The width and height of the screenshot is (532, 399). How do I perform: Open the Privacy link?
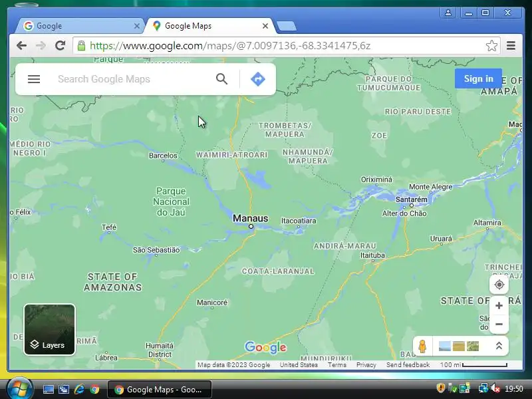pyautogui.click(x=366, y=364)
